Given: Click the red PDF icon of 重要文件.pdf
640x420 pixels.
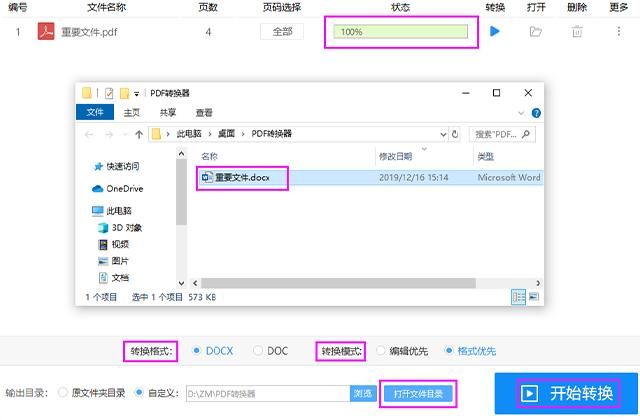Looking at the screenshot, I should point(46,31).
